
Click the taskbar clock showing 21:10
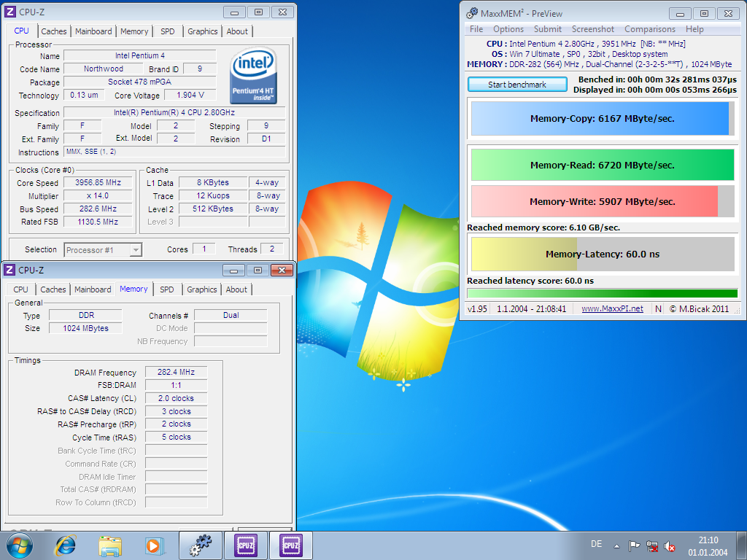pos(708,540)
